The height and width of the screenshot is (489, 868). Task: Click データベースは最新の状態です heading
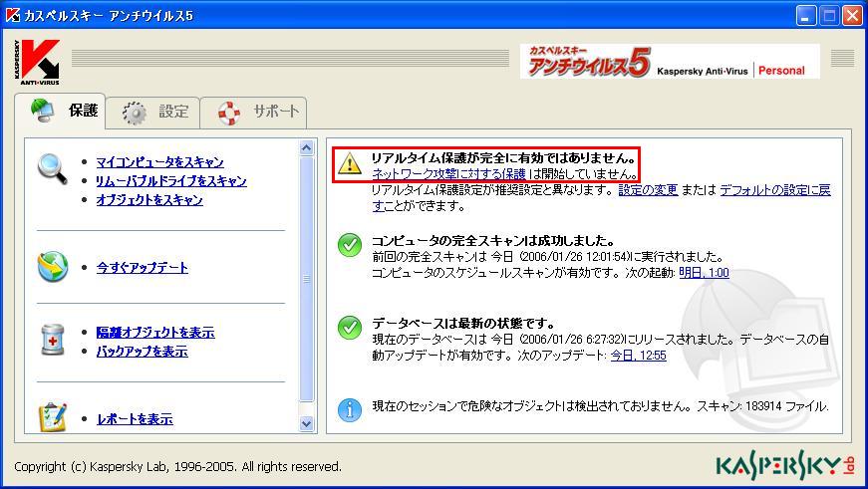pos(463,324)
